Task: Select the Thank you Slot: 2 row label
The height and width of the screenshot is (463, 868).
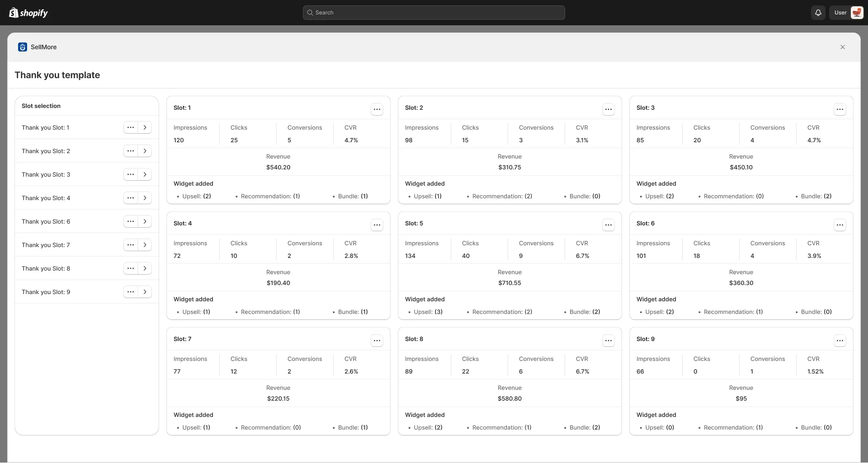Action: tap(46, 151)
